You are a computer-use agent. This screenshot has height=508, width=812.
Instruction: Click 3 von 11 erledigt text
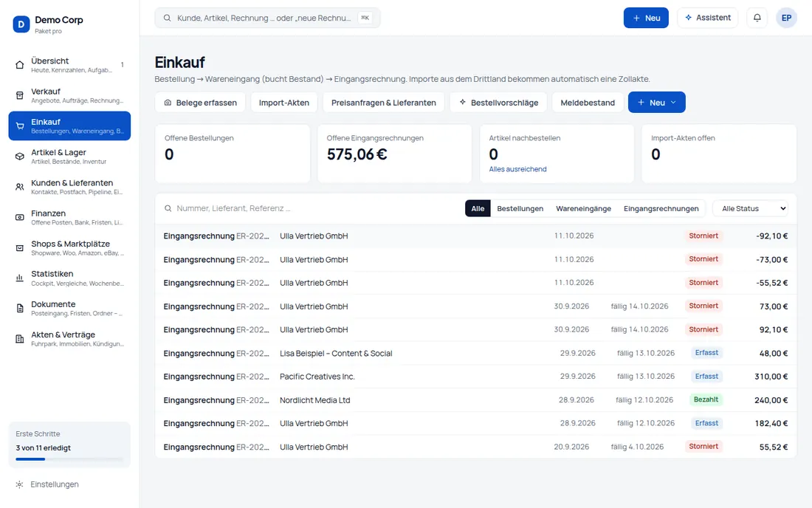43,448
